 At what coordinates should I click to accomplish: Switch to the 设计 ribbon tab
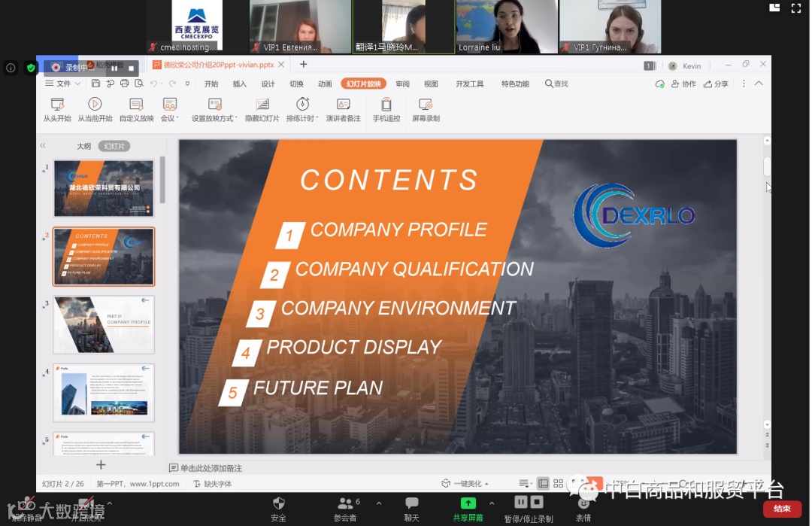pyautogui.click(x=268, y=84)
